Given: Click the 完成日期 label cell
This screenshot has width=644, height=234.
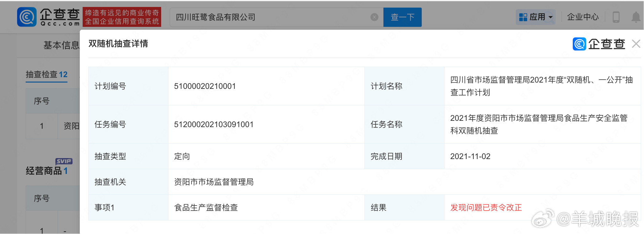Looking at the screenshot, I should click(404, 156).
